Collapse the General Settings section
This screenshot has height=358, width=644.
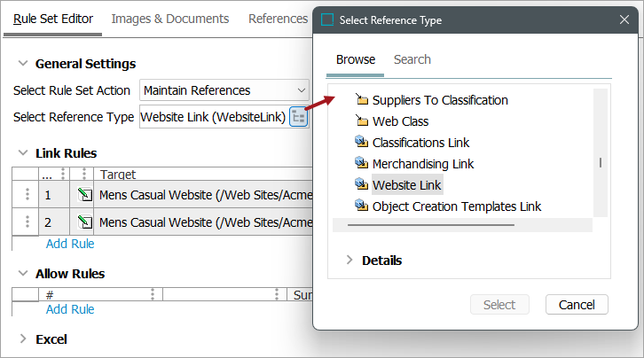click(21, 64)
